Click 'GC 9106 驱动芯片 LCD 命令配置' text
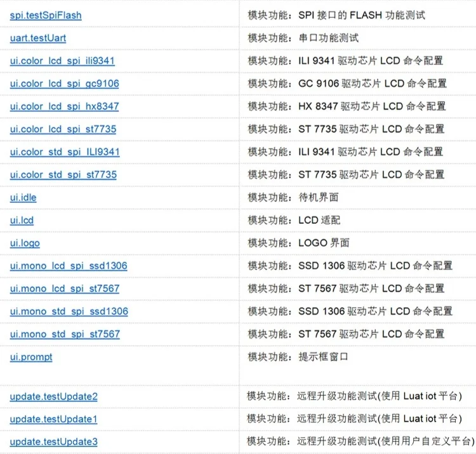Viewport: 476px width, 454px height. click(x=372, y=84)
